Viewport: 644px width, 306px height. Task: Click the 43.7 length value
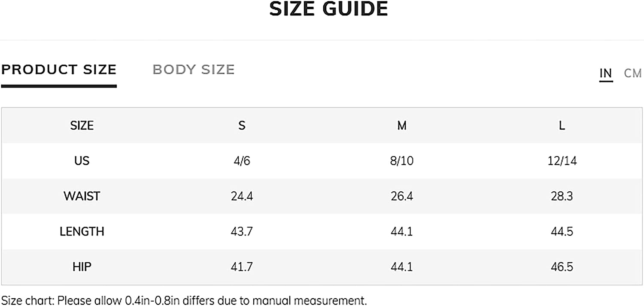point(242,231)
